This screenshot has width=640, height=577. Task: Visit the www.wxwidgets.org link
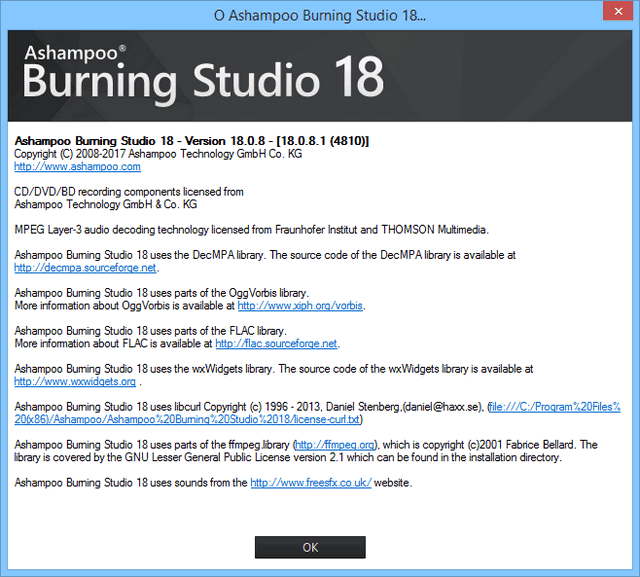click(75, 381)
